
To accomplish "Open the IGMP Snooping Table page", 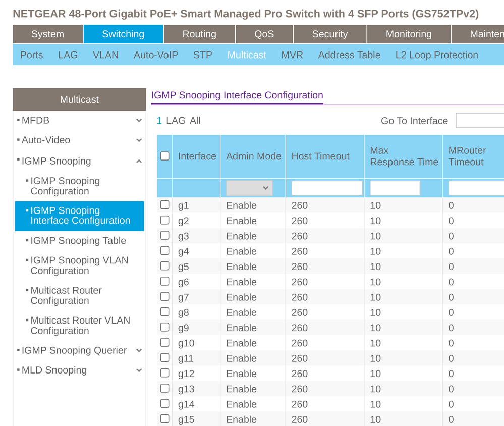I will tap(78, 241).
